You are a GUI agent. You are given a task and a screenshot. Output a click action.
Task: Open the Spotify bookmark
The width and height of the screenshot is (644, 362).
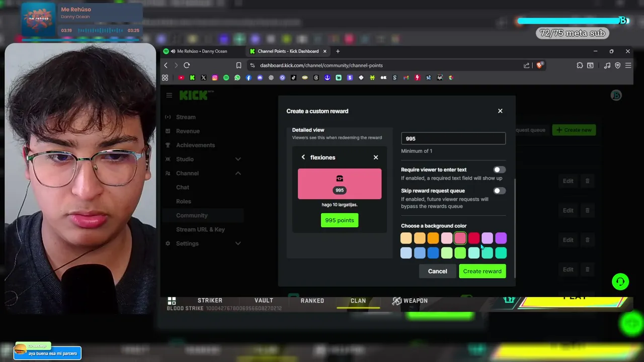226,77
